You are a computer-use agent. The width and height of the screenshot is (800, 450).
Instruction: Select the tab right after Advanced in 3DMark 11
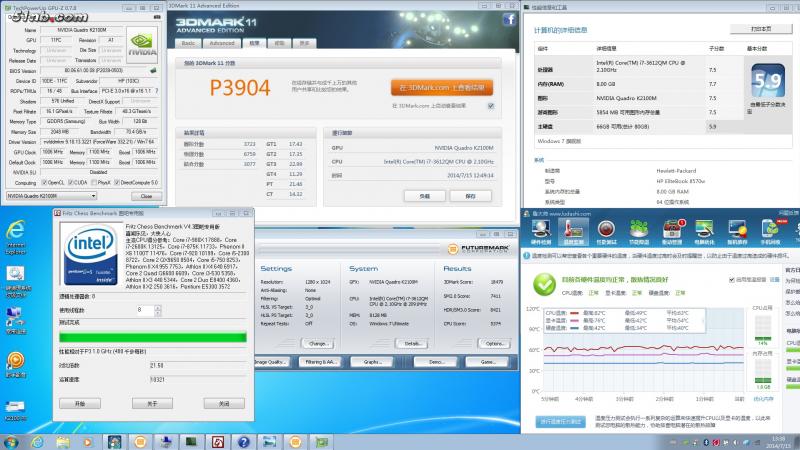pos(254,43)
